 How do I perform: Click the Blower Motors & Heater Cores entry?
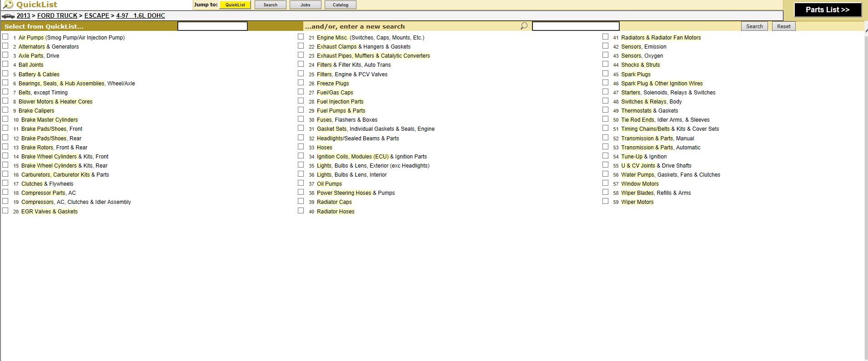[55, 102]
